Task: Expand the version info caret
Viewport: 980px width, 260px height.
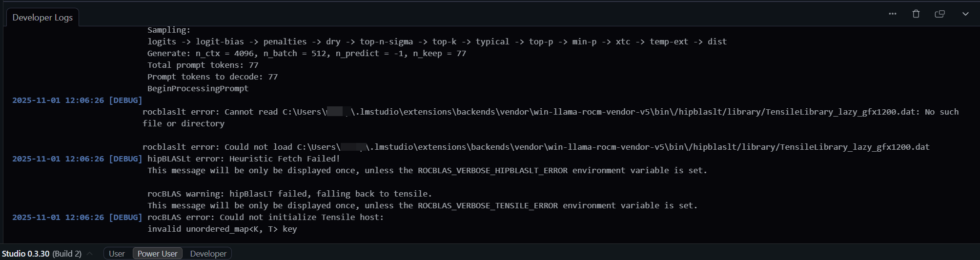Action: tap(90, 254)
